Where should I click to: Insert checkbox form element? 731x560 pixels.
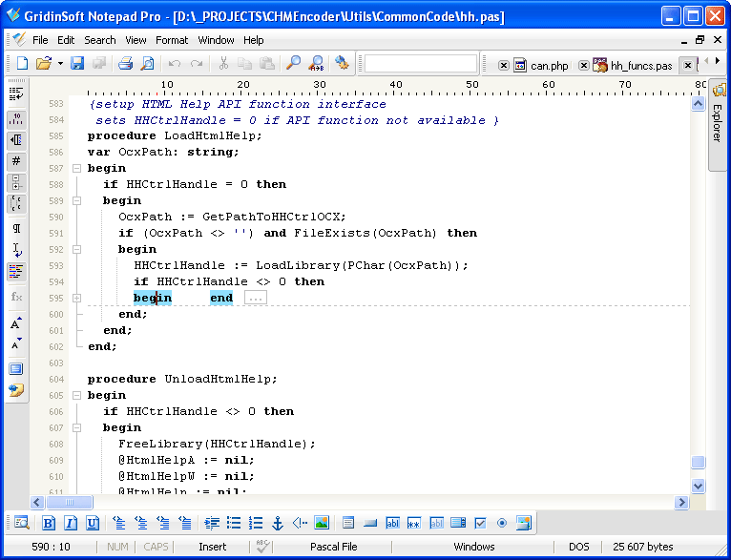[x=480, y=523]
